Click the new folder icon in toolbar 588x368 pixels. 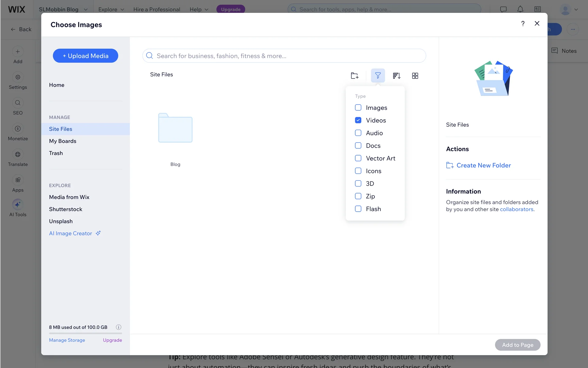pyautogui.click(x=354, y=75)
